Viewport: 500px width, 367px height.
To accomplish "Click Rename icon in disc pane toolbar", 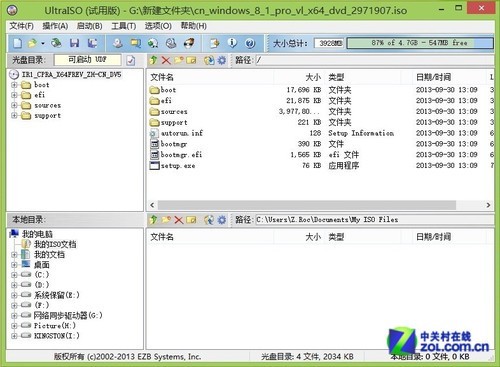I will click(x=191, y=60).
